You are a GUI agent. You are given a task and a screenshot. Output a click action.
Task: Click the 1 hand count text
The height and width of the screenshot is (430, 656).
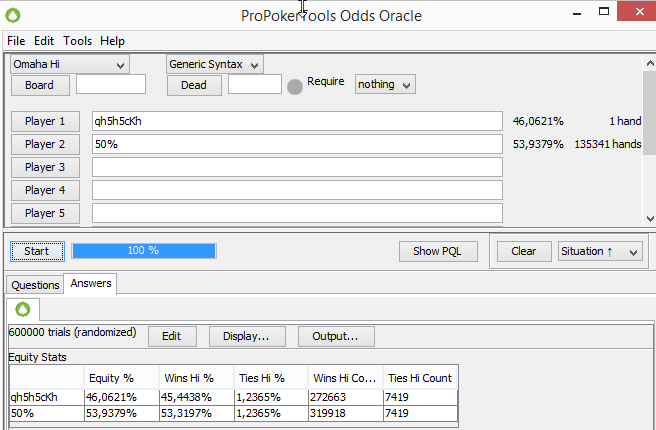(x=625, y=121)
